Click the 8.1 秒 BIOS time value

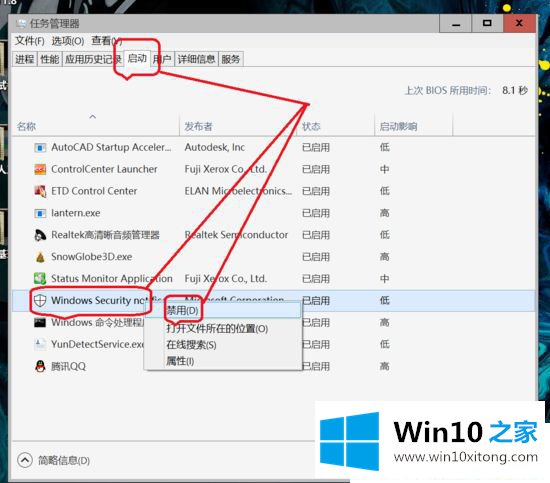pos(515,90)
